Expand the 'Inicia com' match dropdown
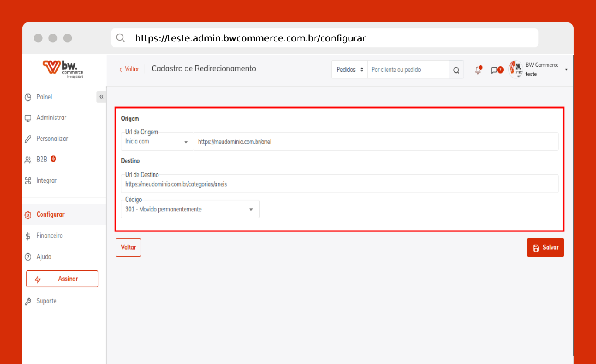Screen dimensions: 596x364 point(157,142)
